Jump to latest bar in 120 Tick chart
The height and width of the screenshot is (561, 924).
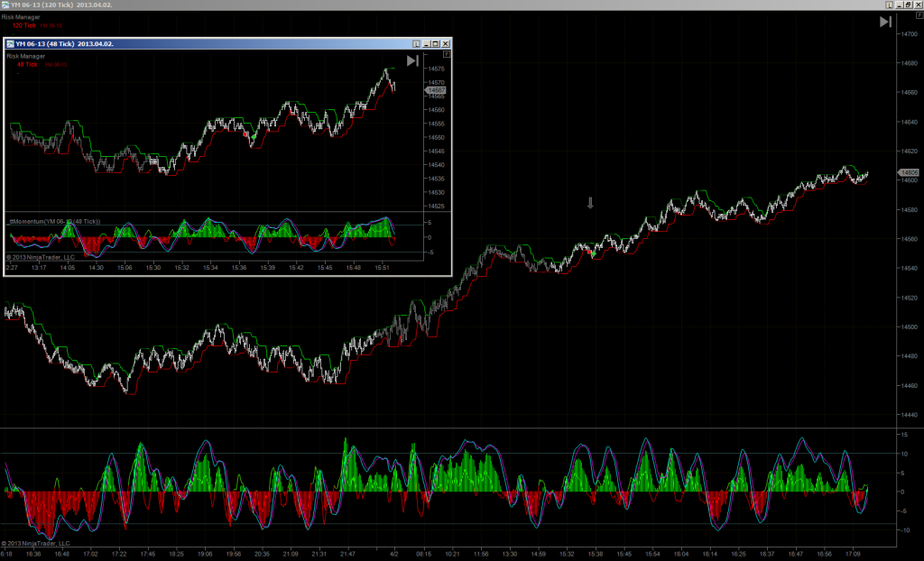point(885,22)
